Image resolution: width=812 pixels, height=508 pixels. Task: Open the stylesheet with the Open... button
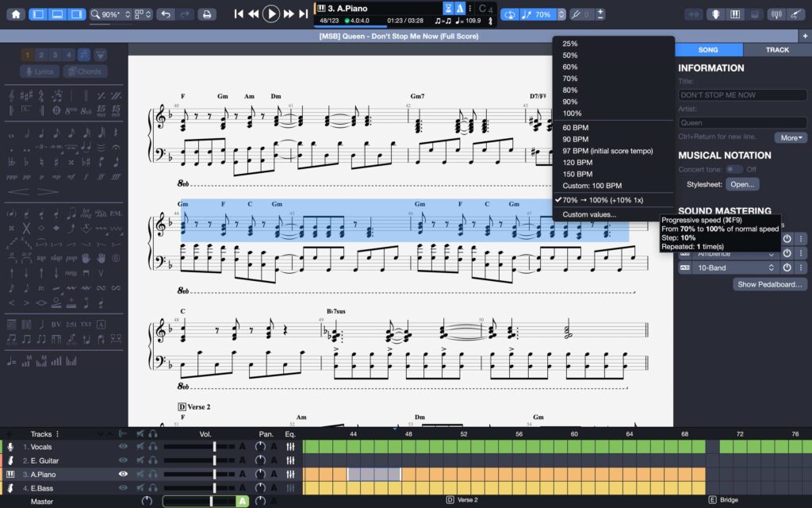[742, 183]
